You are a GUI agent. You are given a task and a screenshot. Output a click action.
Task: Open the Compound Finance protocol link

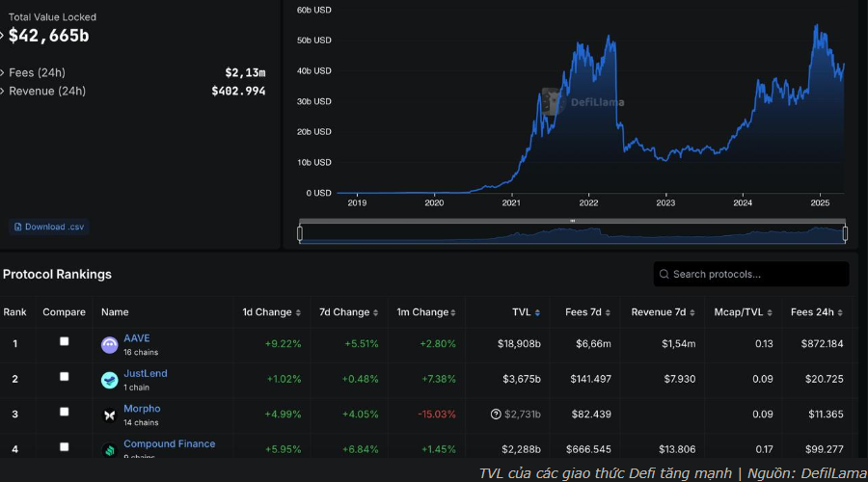tap(170, 443)
